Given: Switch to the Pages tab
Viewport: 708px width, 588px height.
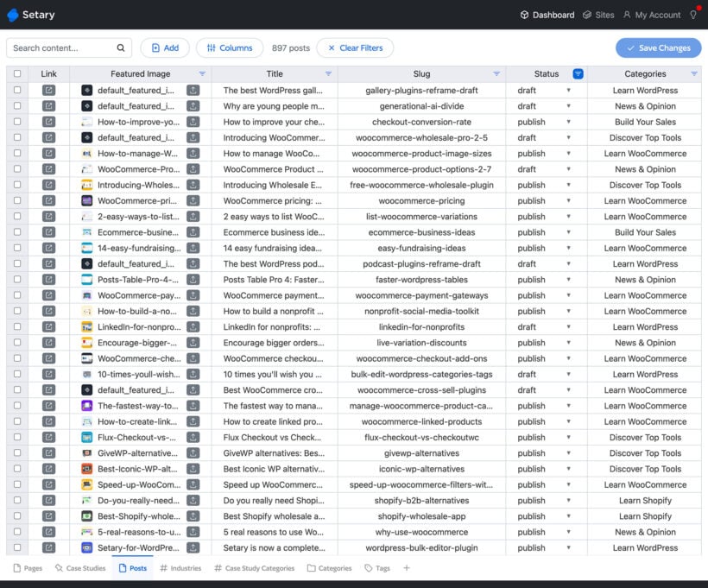Looking at the screenshot, I should click(28, 568).
